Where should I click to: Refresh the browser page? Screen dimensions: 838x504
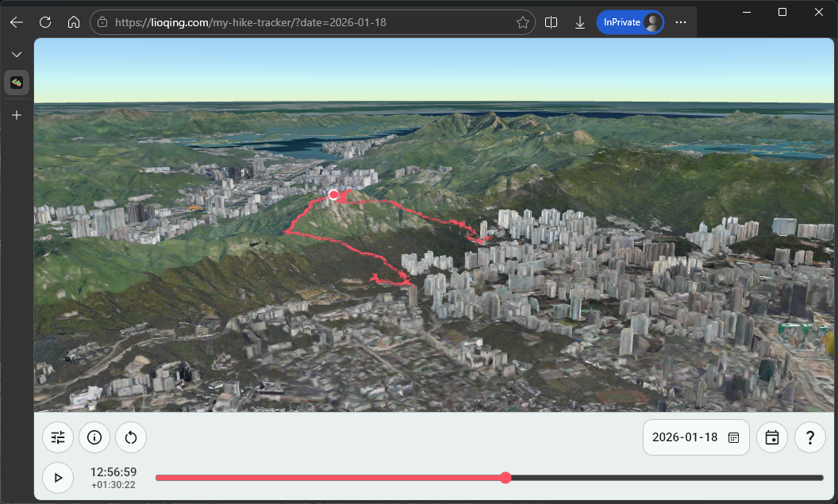pos(45,22)
